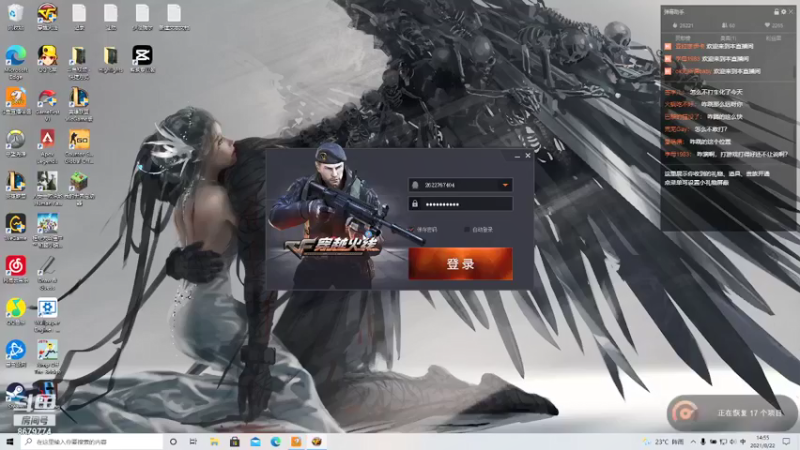Show hidden system tray icons chevron
Screen dimensions: 800x450
pyautogui.click(x=693, y=441)
